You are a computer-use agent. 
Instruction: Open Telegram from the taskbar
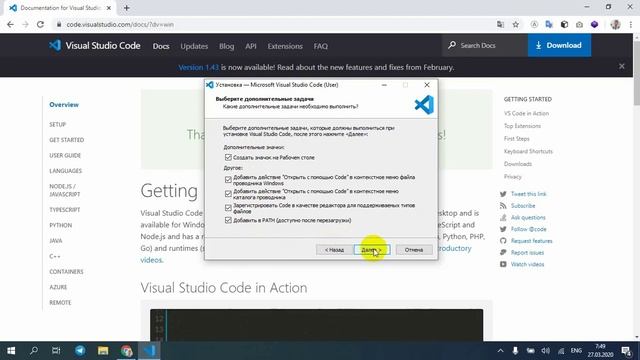pyautogui.click(x=80, y=351)
